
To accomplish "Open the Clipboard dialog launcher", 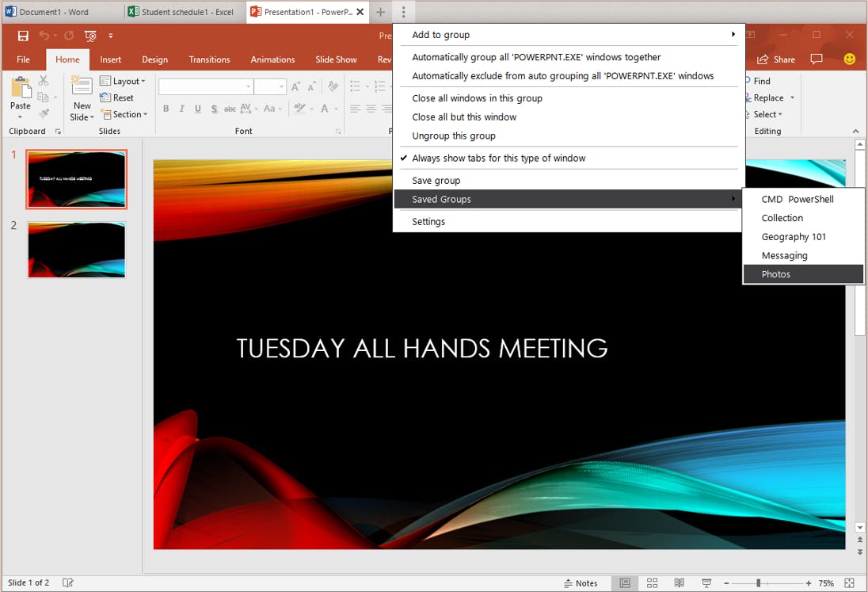I will tap(58, 132).
